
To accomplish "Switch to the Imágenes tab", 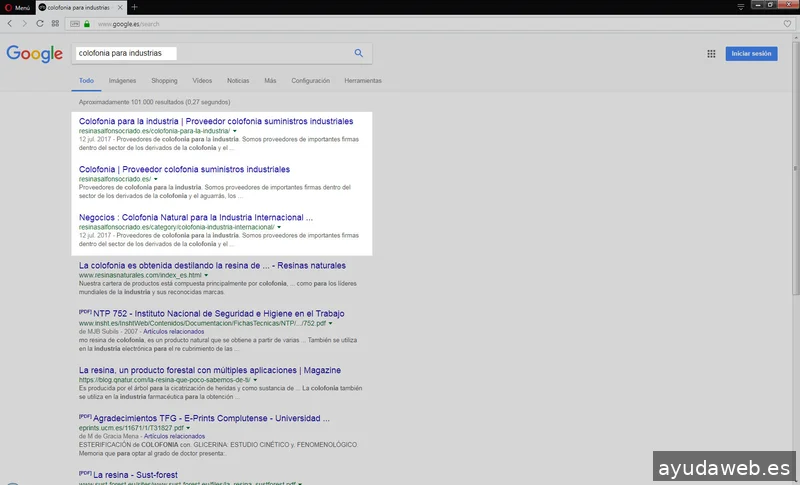I will [x=122, y=81].
